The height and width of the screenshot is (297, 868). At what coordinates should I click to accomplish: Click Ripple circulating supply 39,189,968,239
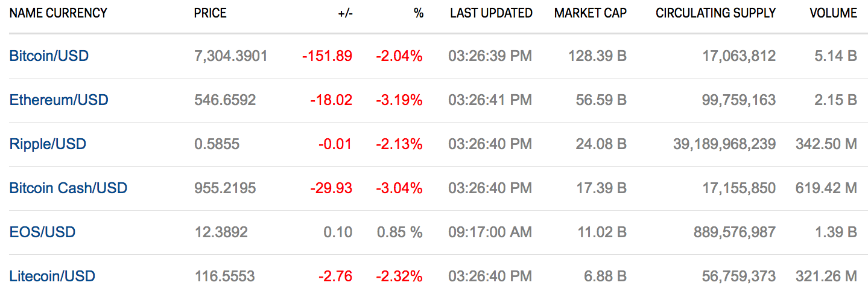pos(724,144)
